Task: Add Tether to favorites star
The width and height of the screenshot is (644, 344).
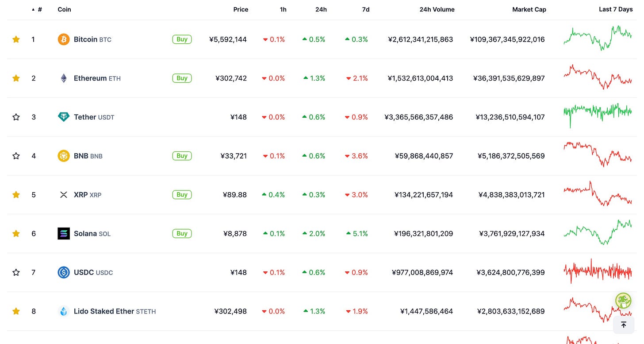Action: click(x=16, y=117)
